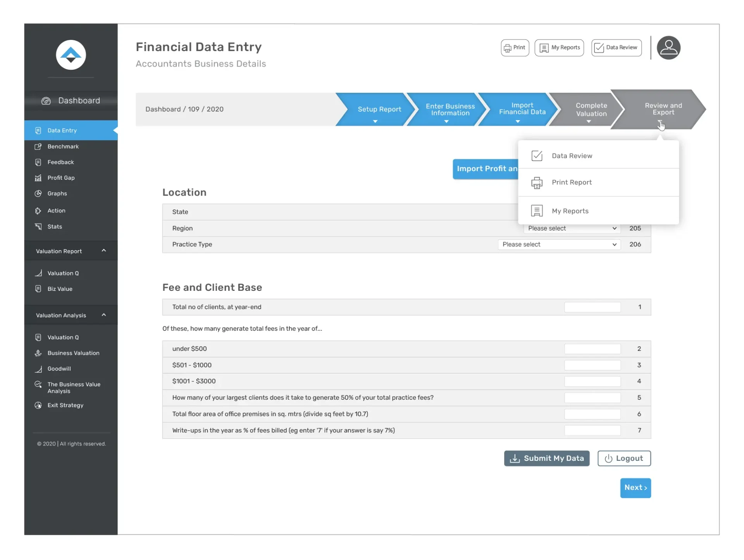744x560 pixels.
Task: Click the Business Valuation sidebar icon
Action: pyautogui.click(x=38, y=353)
